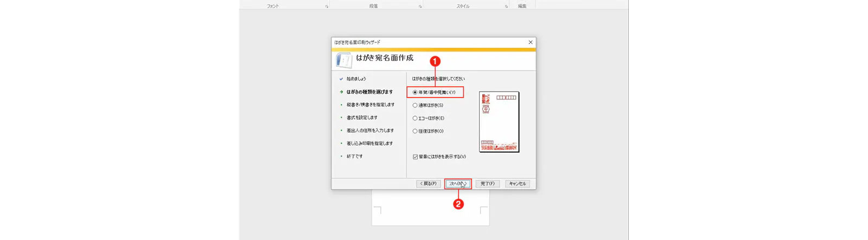The width and height of the screenshot is (868, 240).
Task: Close the はがき宛名面印刷ウィザード dialog
Action: (x=531, y=42)
